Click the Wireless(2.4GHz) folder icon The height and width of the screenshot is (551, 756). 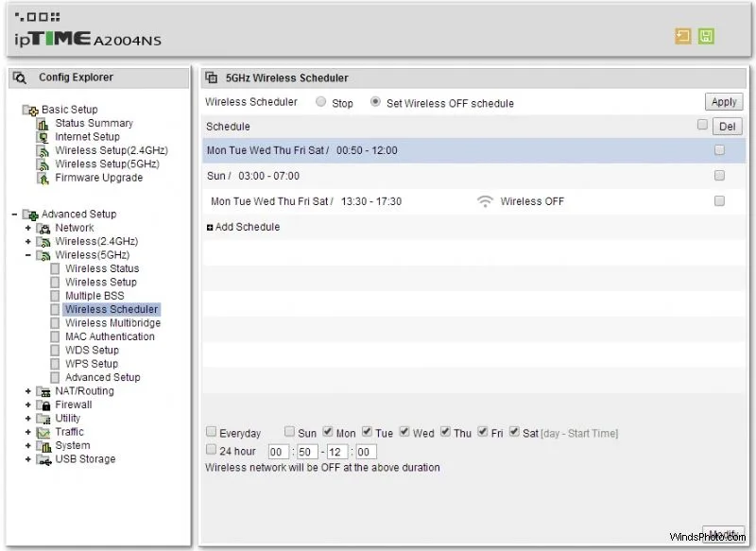tap(43, 242)
